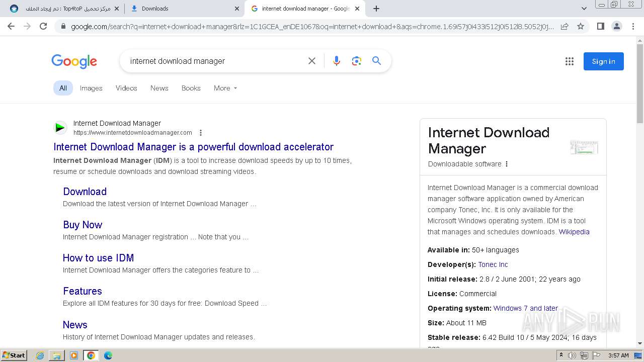This screenshot has width=644, height=362.
Task: Launch the media player from the taskbar
Action: (x=74, y=355)
